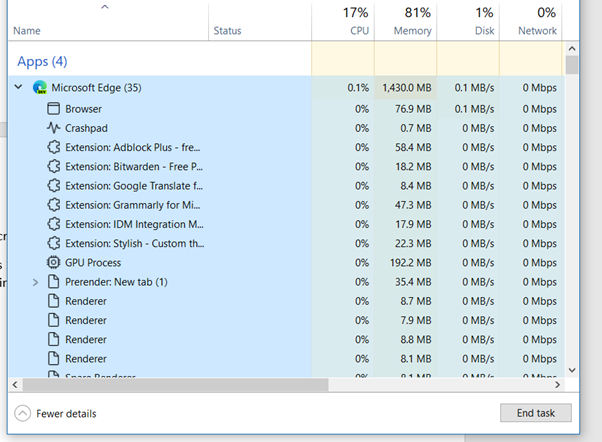Screen dimensions: 602x442
Task: Click the vertical scrollbar thumb
Action: click(572, 65)
